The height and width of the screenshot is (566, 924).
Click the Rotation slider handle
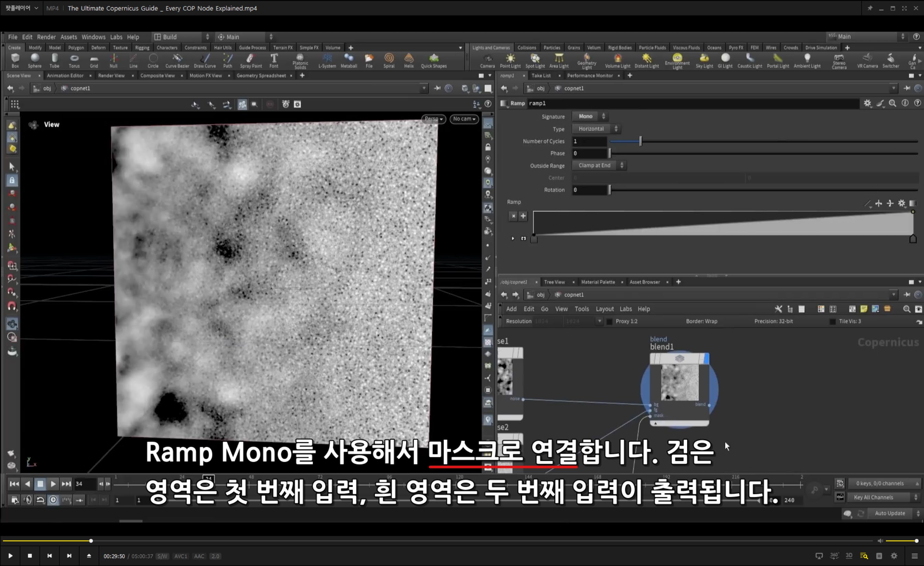pos(610,190)
